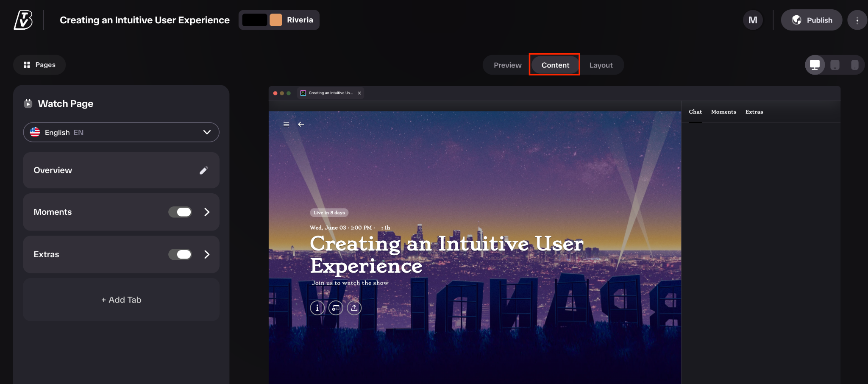
Task: Switch to the Preview tab
Action: (507, 65)
